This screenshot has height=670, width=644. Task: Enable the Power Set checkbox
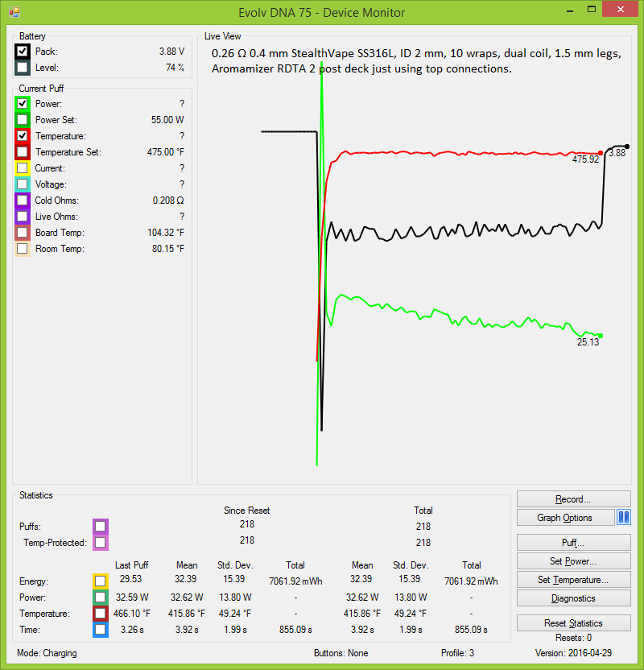tap(23, 120)
